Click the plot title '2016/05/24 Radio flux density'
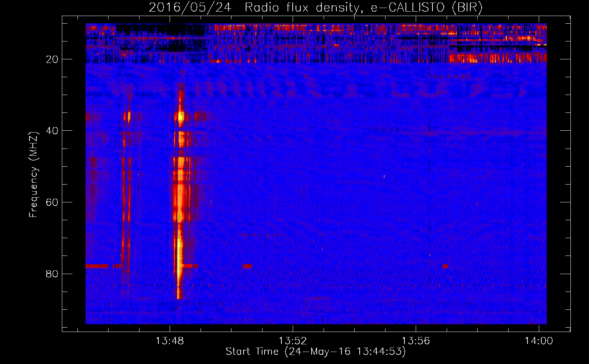 [x=316, y=7]
